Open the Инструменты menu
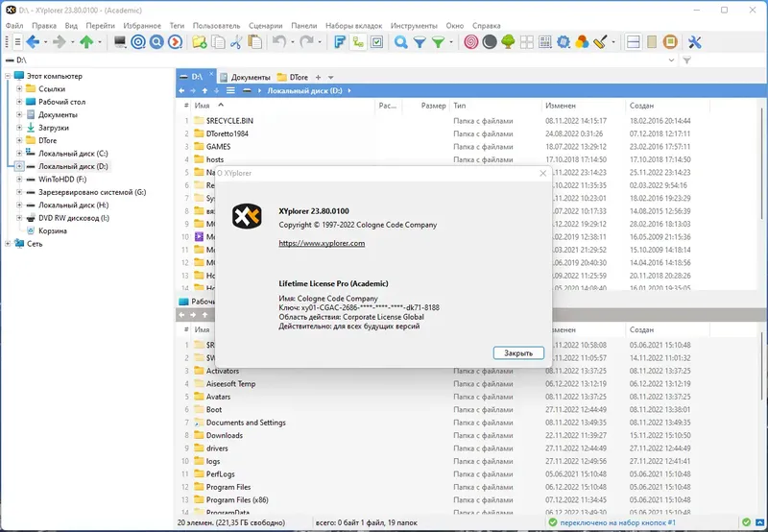 click(x=414, y=26)
